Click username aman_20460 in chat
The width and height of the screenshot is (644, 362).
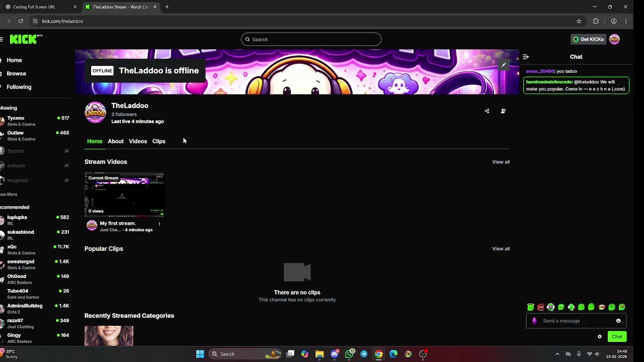(x=540, y=71)
